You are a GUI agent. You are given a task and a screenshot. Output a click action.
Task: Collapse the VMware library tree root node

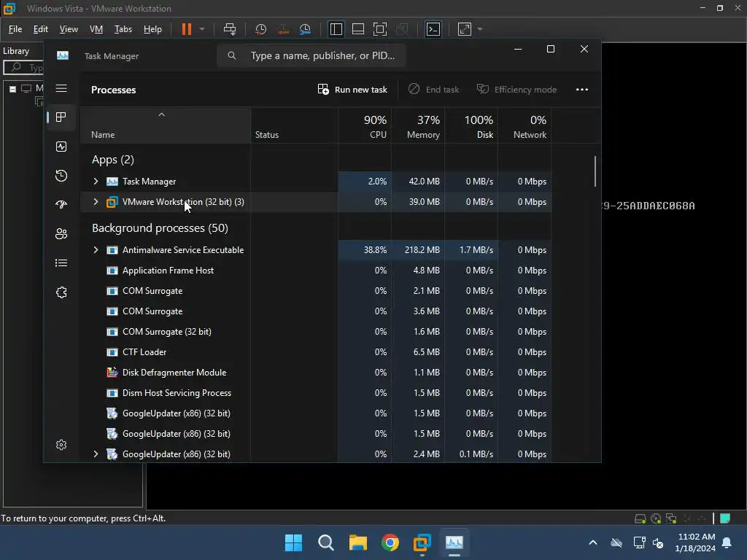coord(13,89)
